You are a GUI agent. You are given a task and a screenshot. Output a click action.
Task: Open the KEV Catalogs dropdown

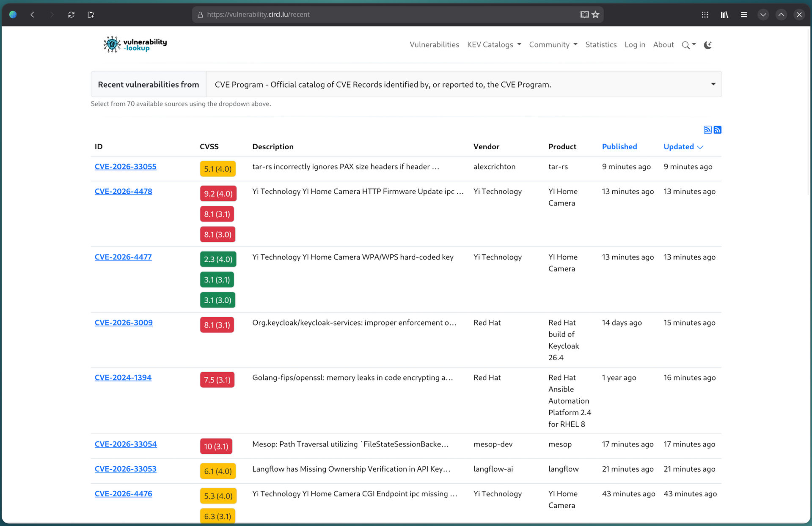[x=493, y=44]
